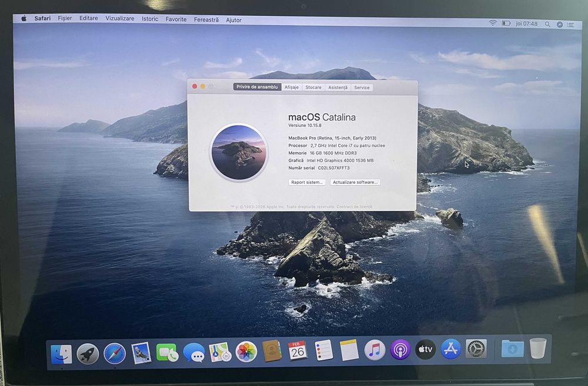Open Contacts book icon in Dock
Screen dimensions: 588x386
click(272, 351)
